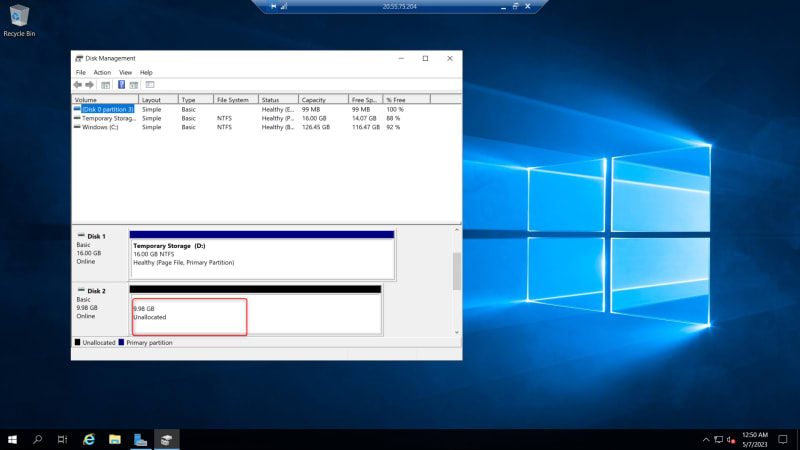Click the 14.07 GB free space cell
This screenshot has height=450, width=800.
[364, 118]
